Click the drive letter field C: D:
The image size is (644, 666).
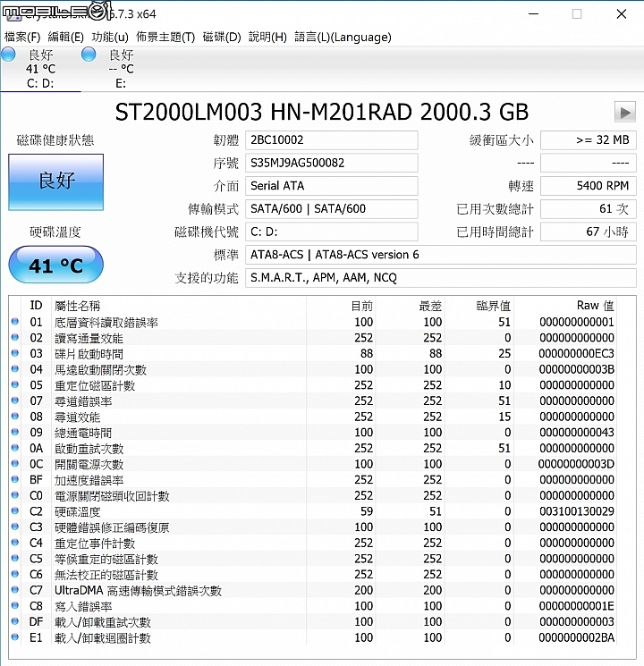(x=332, y=232)
